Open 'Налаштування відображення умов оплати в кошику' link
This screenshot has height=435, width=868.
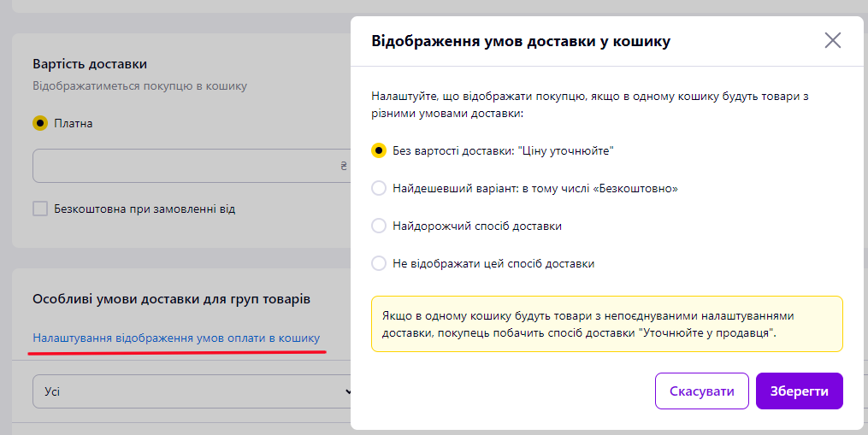pyautogui.click(x=176, y=338)
